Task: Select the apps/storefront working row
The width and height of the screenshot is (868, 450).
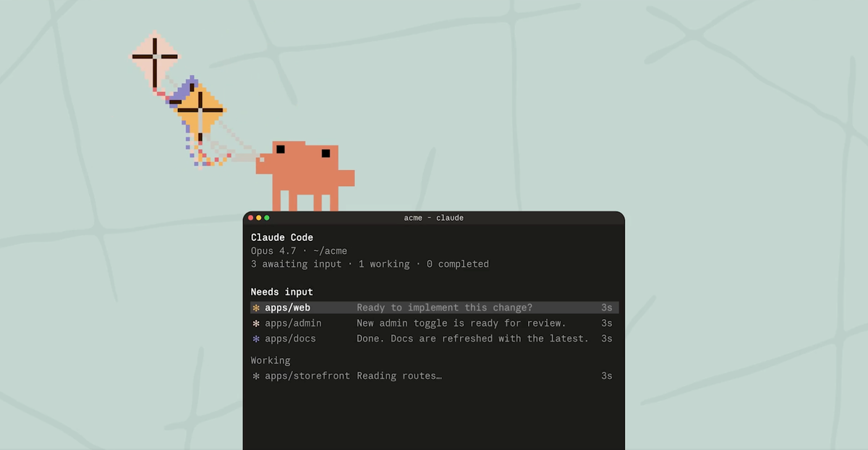Action: click(x=434, y=376)
